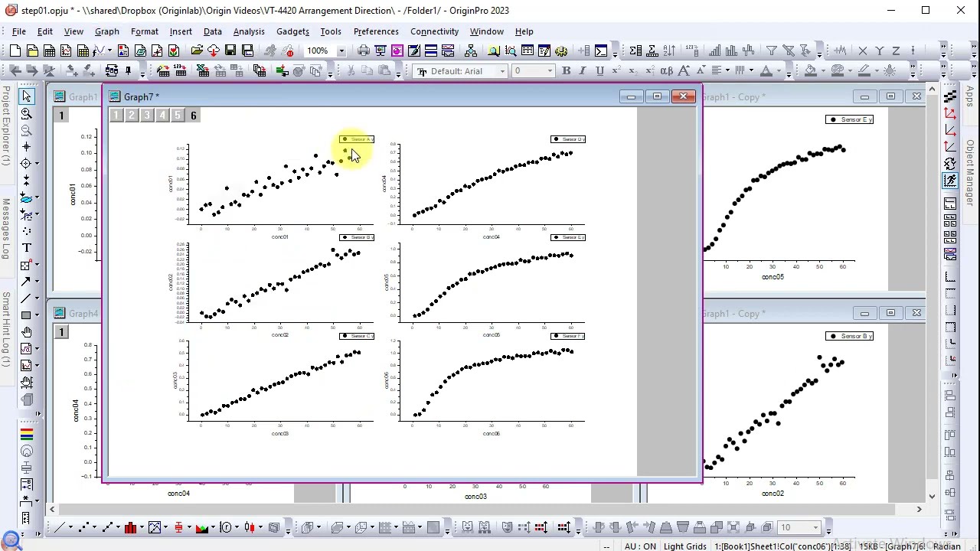Click the line color pen swatch
This screenshot has width=980, height=551.
pyautogui.click(x=864, y=70)
